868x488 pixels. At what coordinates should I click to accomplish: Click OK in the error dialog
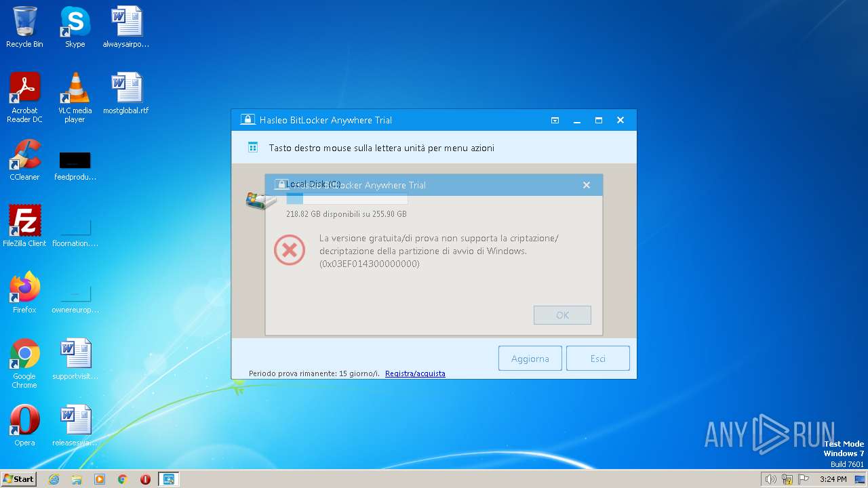coord(562,315)
